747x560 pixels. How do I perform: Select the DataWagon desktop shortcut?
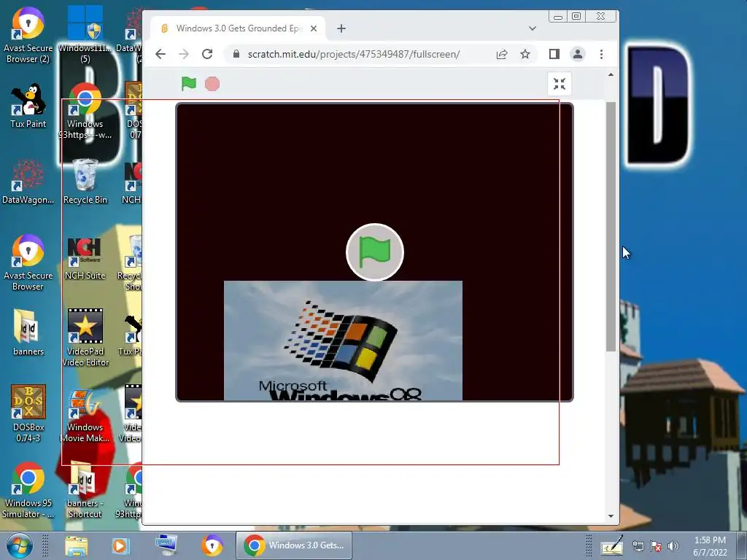click(x=28, y=182)
